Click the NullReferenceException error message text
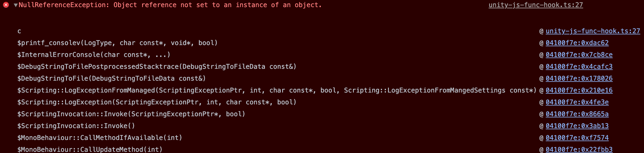Viewport: 644px width, 153px height. (170, 5)
